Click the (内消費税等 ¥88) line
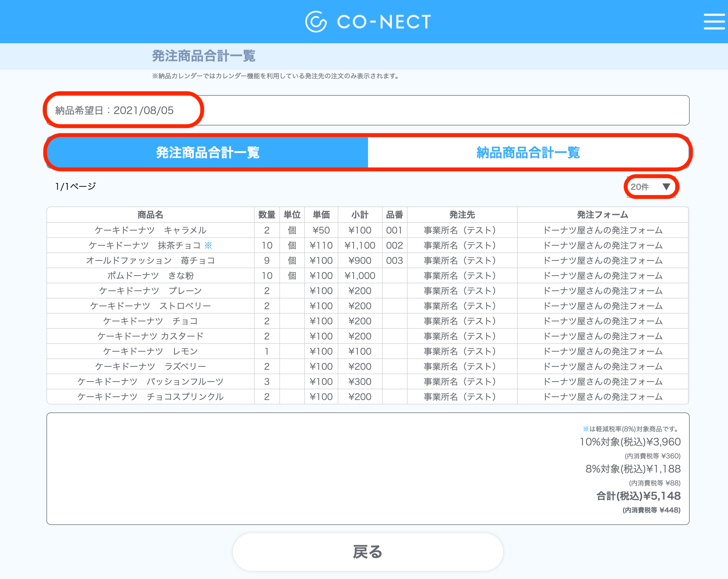Viewport: 728px width, 579px height. coord(654,483)
